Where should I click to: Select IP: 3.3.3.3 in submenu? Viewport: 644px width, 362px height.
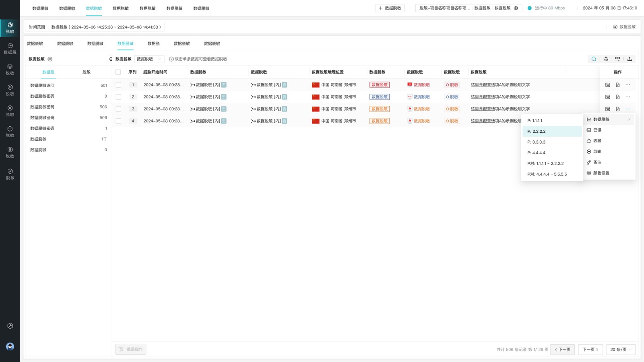[552, 142]
